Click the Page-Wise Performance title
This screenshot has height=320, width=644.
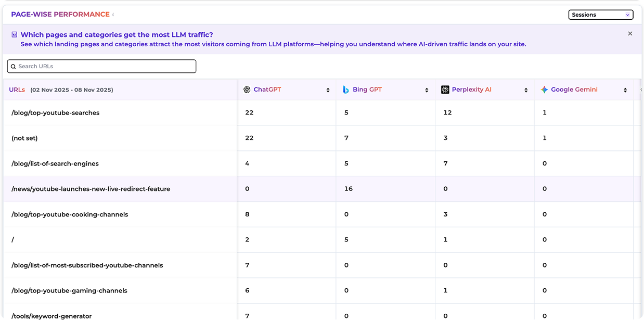click(60, 15)
